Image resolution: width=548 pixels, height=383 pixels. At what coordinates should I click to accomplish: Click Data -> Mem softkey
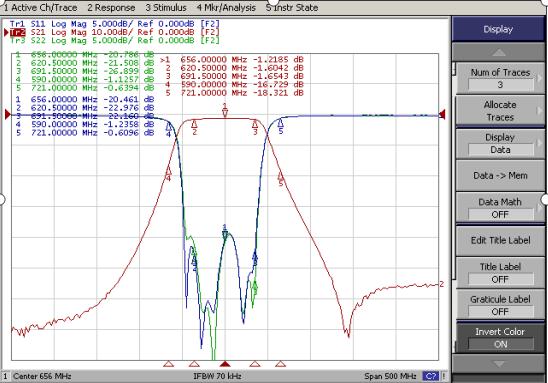point(500,175)
